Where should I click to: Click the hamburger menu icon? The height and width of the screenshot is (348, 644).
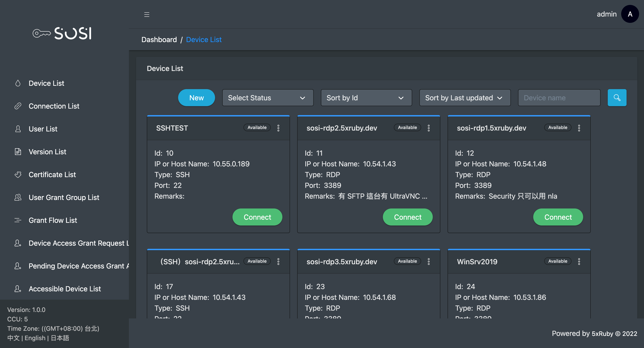click(x=147, y=15)
